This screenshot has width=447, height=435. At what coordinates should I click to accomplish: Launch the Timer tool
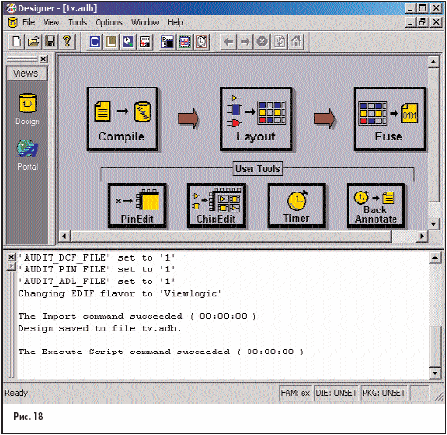[296, 206]
